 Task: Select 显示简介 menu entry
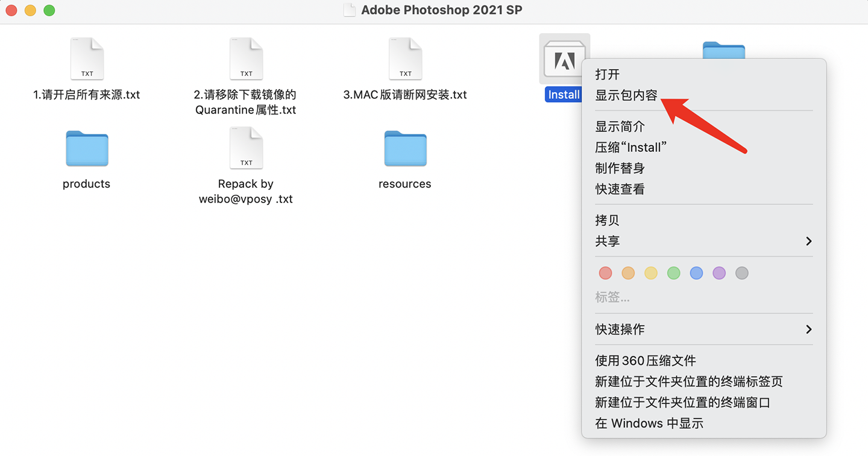coord(620,127)
